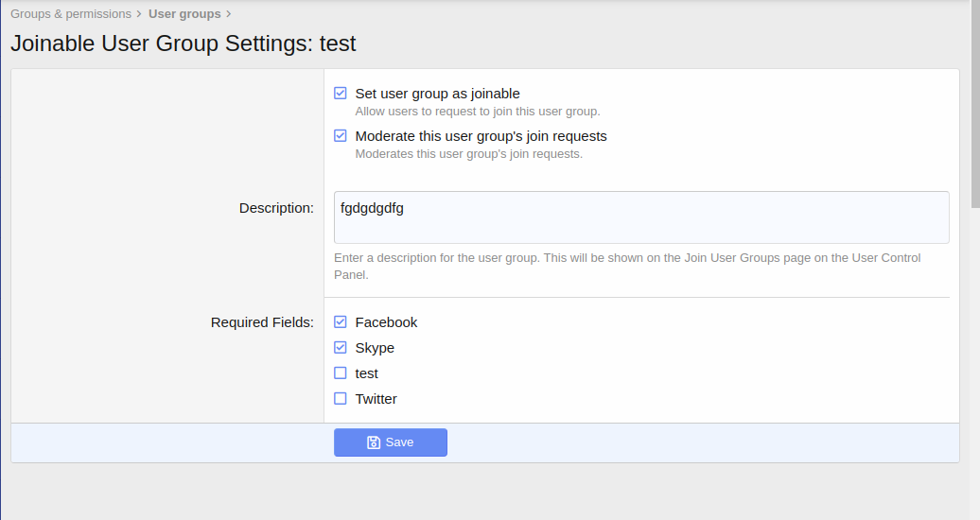This screenshot has height=520, width=980.
Task: Click the Description: field label
Action: point(276,208)
